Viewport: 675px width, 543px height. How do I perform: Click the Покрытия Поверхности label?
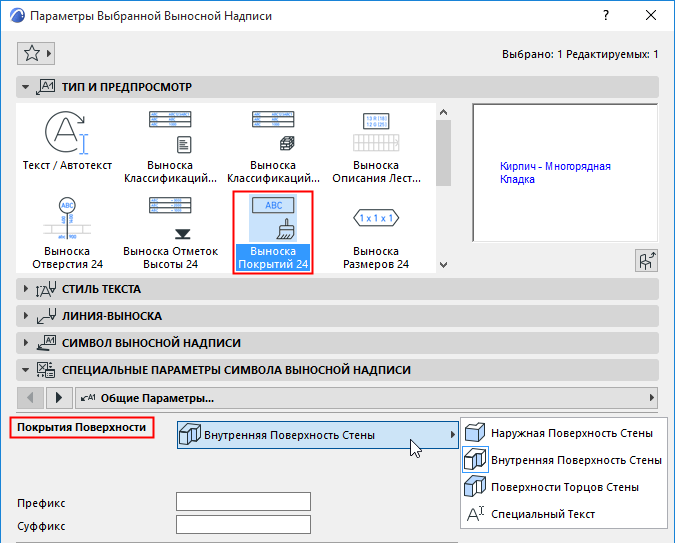click(x=81, y=427)
